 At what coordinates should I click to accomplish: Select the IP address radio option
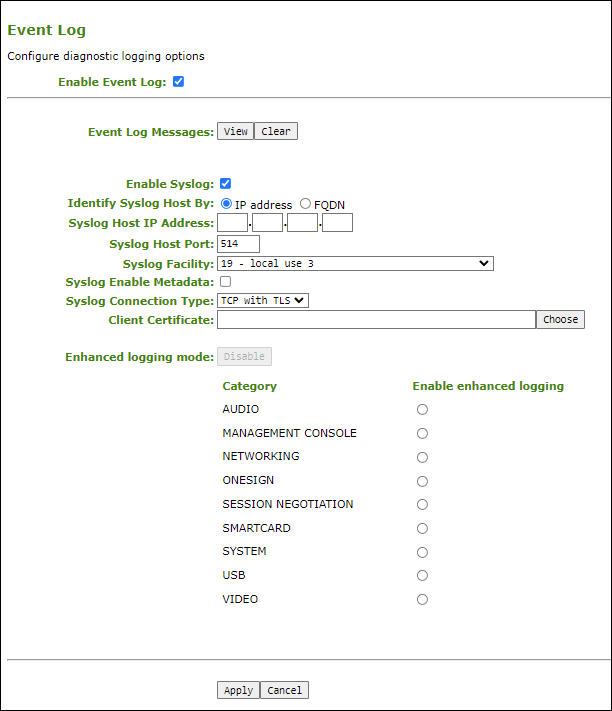pyautogui.click(x=226, y=204)
